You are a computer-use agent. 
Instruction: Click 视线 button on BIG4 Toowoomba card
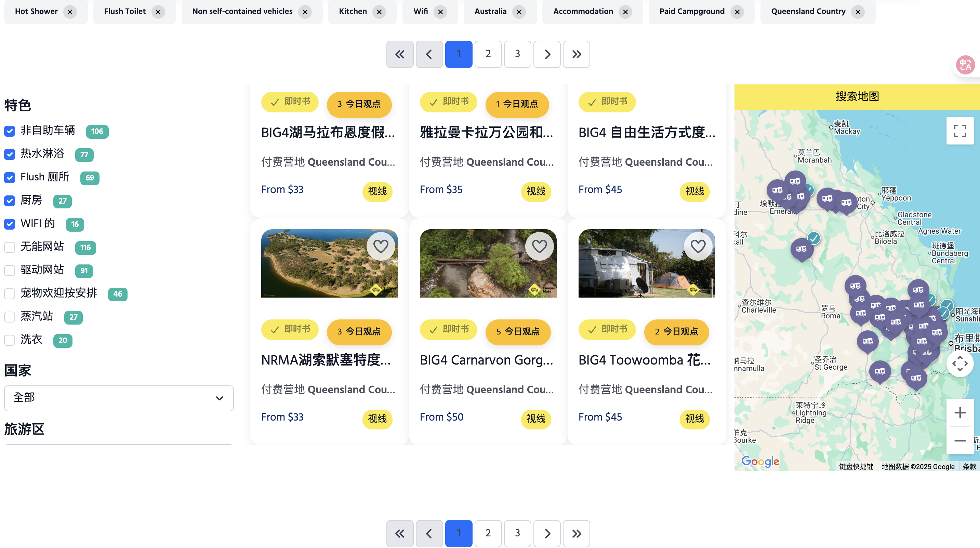(694, 419)
